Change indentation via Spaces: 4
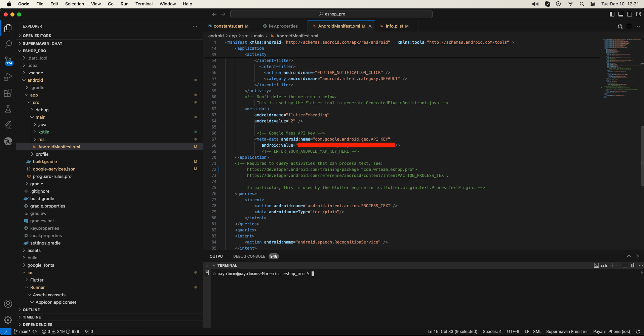 pyautogui.click(x=492, y=332)
